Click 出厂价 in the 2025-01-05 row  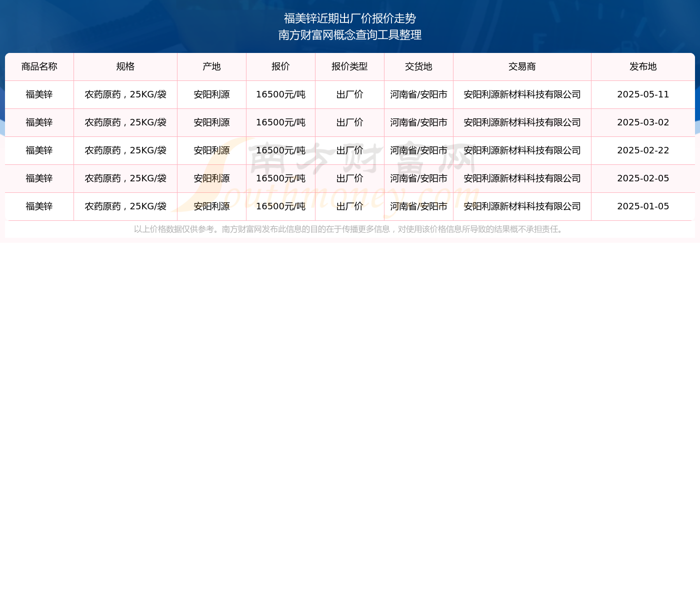[x=350, y=207]
